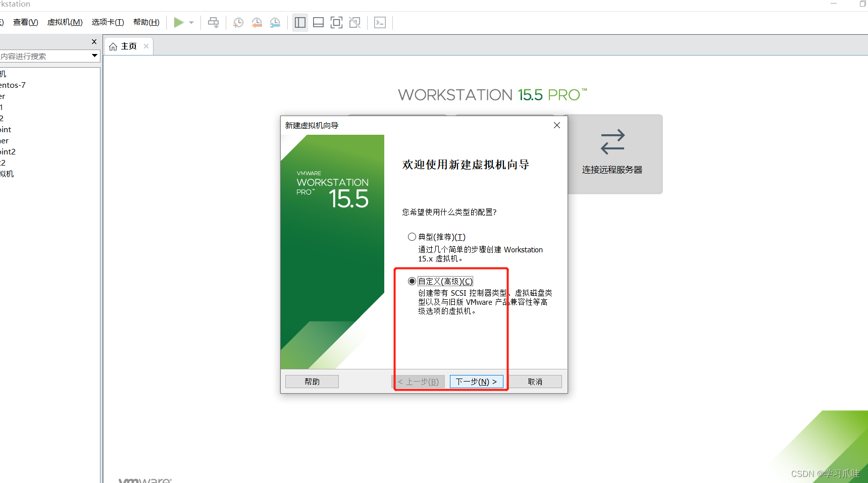Viewport: 868px width, 483px height.
Task: Select the library item ending in 'int'
Action: pos(6,129)
